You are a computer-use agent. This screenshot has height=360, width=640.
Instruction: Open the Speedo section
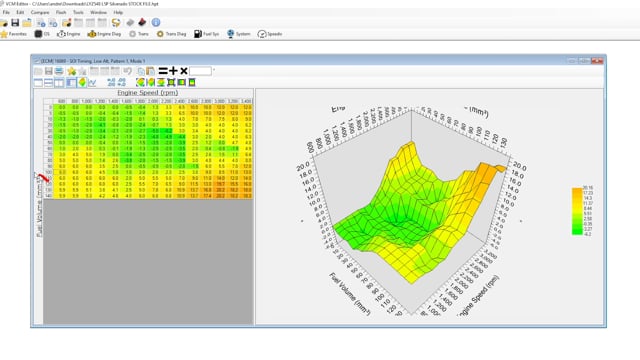click(270, 34)
